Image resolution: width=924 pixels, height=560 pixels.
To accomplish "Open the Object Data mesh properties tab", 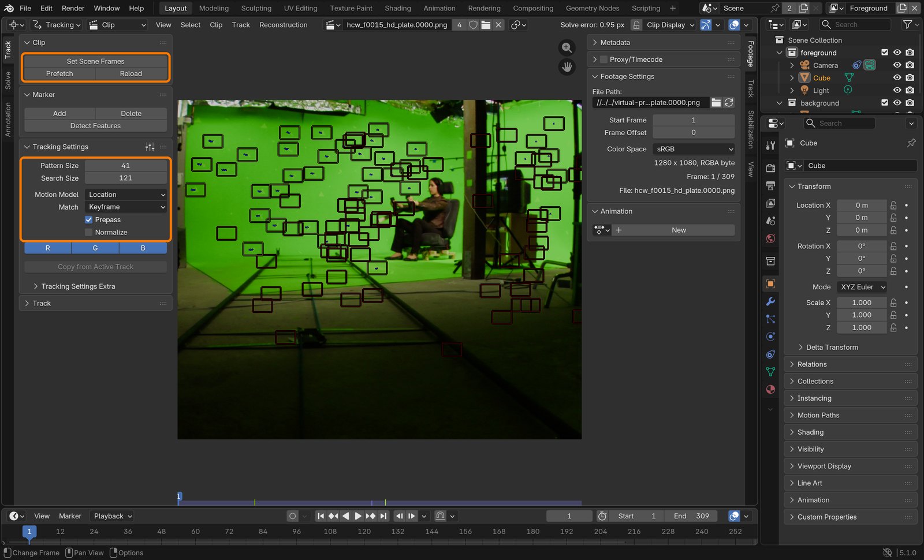I will click(770, 372).
